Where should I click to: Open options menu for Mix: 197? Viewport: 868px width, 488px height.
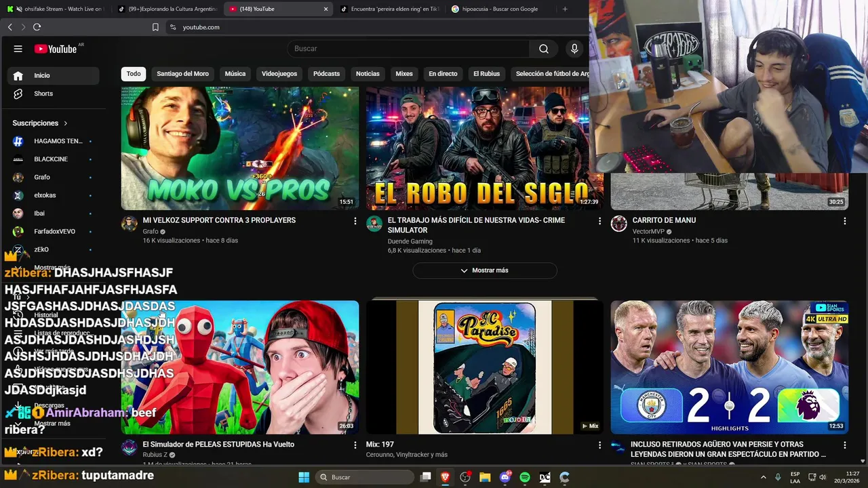pyautogui.click(x=599, y=445)
